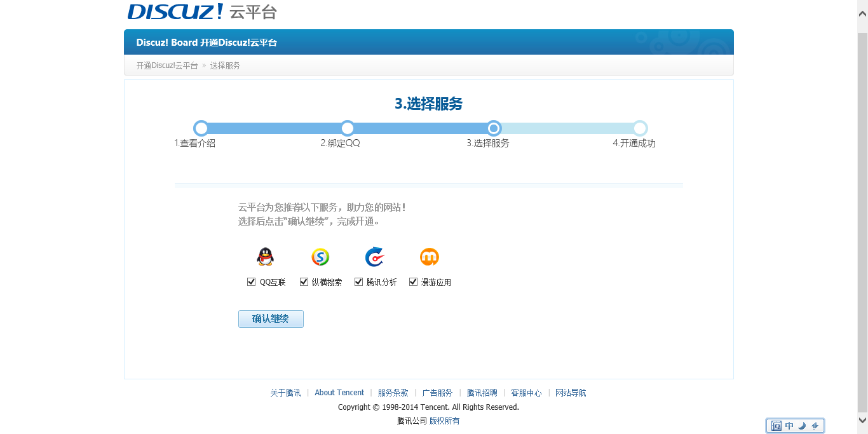Screen dimensions: 868x434
Task: Click the 确认继续 button
Action: (x=271, y=319)
